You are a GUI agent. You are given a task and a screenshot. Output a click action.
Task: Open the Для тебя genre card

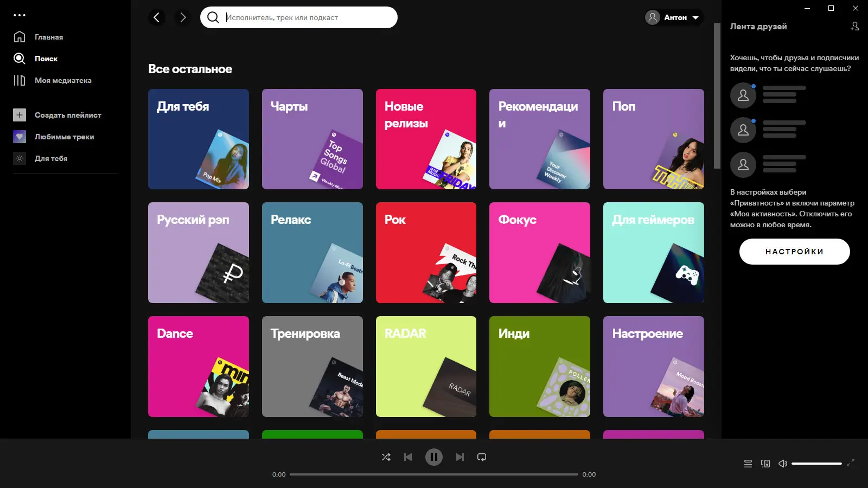pyautogui.click(x=199, y=139)
